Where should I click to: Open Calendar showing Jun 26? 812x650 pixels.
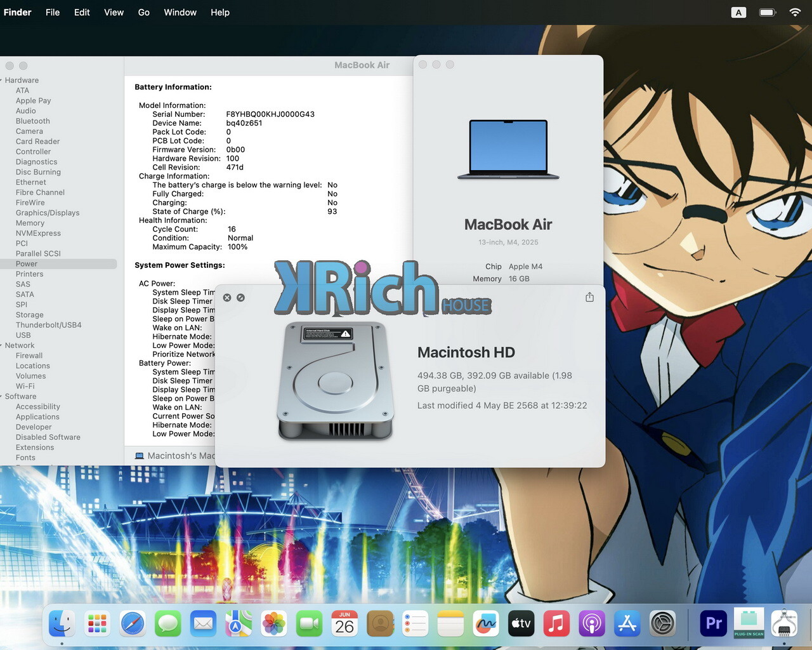344,624
